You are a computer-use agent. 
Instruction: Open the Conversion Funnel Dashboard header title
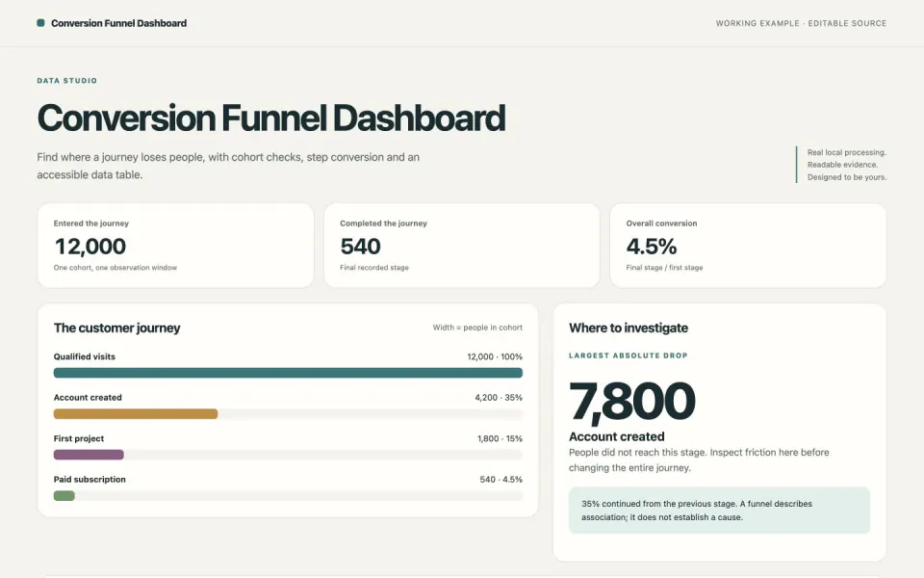pyautogui.click(x=118, y=23)
